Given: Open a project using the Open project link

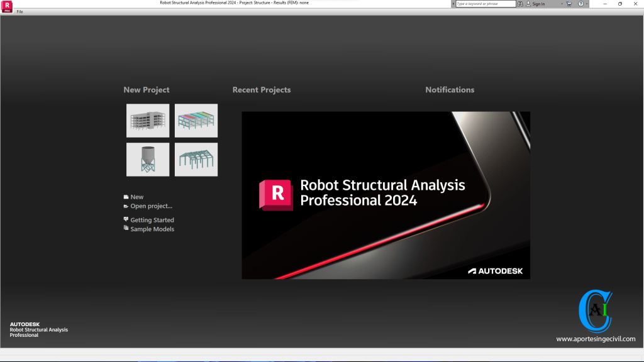Looking at the screenshot, I should [x=150, y=206].
